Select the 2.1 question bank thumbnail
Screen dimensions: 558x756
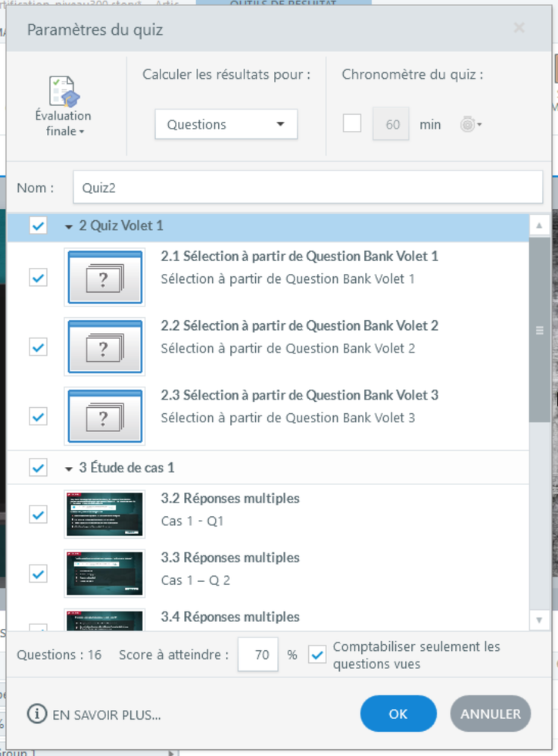pos(104,277)
